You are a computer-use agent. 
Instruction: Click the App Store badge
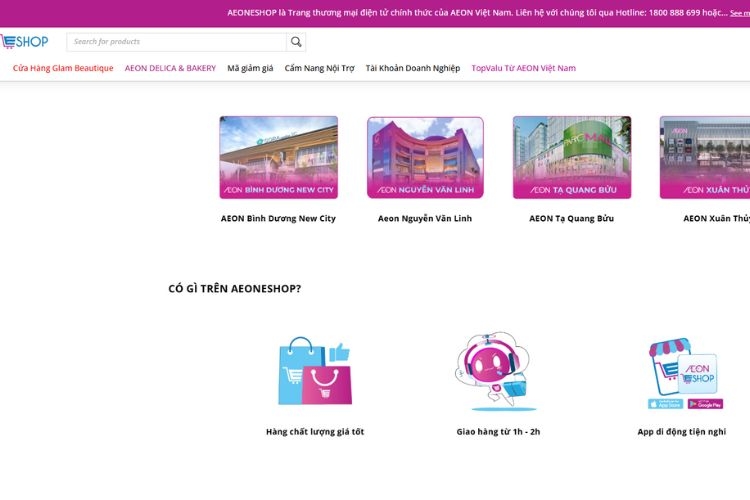pos(665,404)
